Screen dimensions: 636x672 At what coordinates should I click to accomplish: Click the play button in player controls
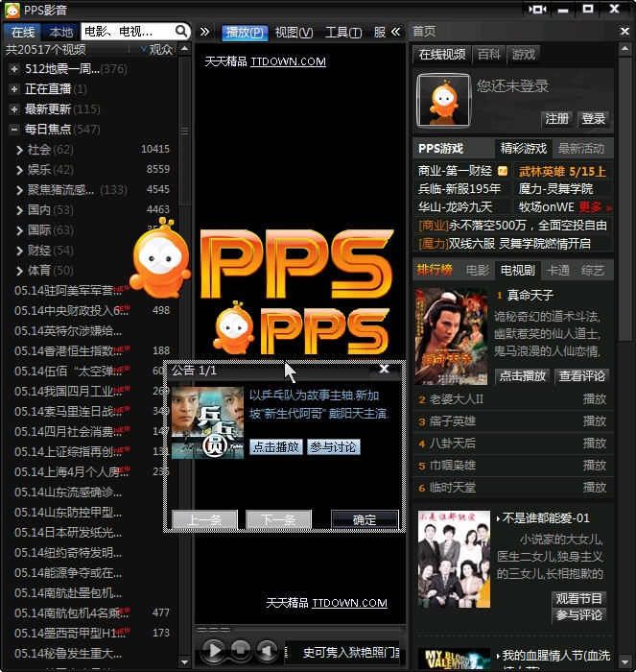[x=213, y=650]
